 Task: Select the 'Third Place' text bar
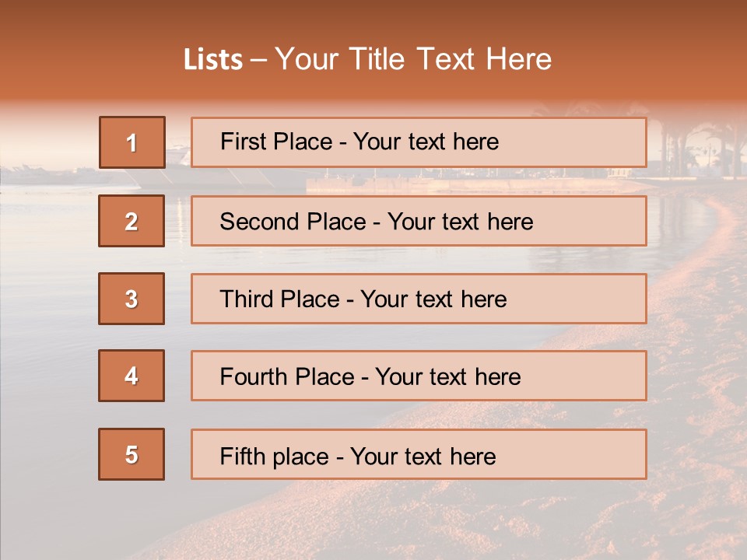(419, 299)
